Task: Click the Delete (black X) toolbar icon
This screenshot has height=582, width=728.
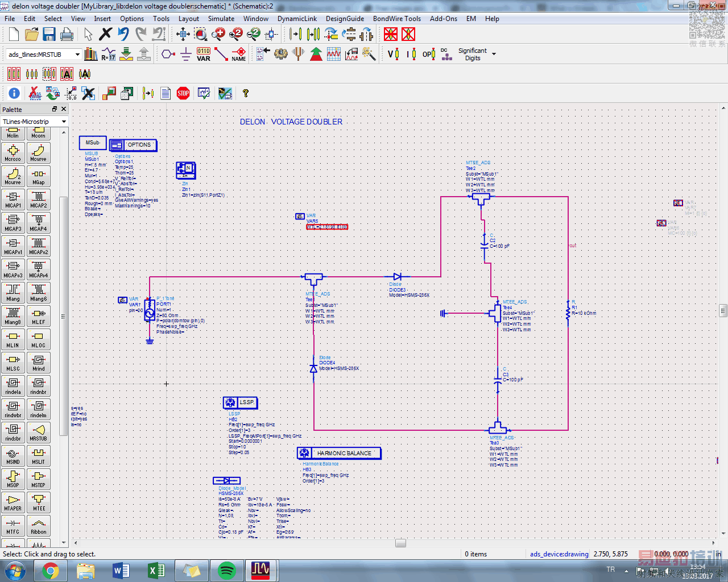Action: pos(105,34)
